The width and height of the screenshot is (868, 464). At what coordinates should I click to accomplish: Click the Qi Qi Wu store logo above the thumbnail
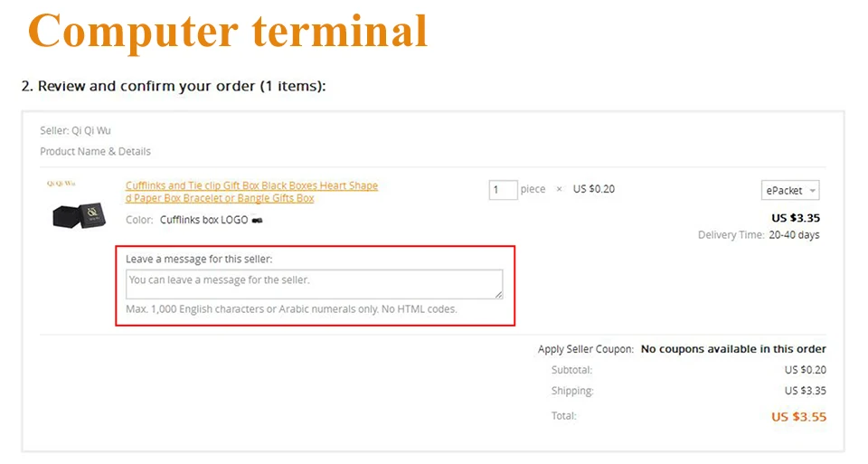[61, 184]
